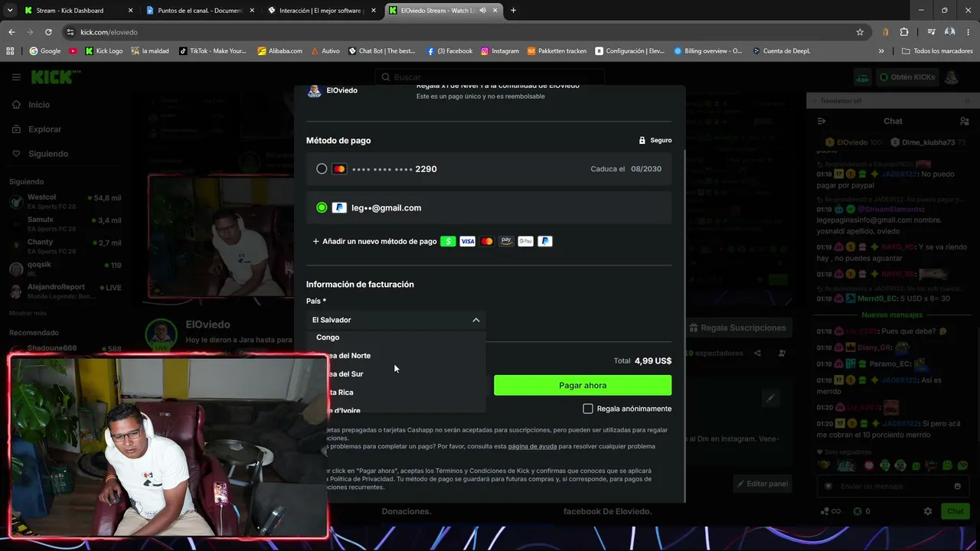Click the Buscar search field
Image resolution: width=980 pixels, height=551 pixels.
tap(490, 77)
